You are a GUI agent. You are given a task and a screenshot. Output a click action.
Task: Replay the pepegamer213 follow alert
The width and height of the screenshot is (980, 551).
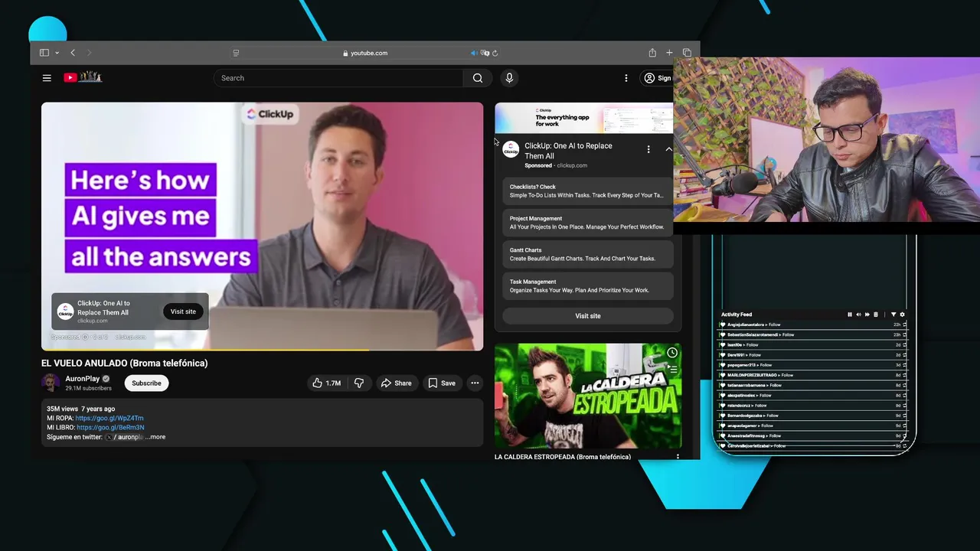coord(904,365)
